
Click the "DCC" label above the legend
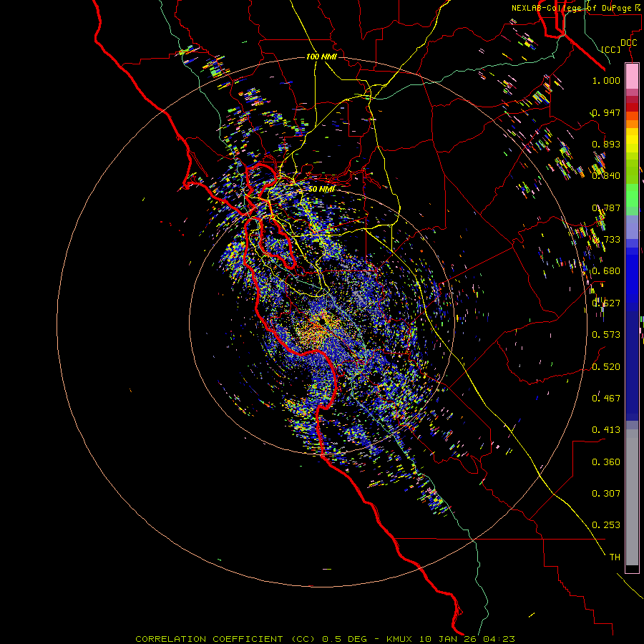[x=628, y=43]
